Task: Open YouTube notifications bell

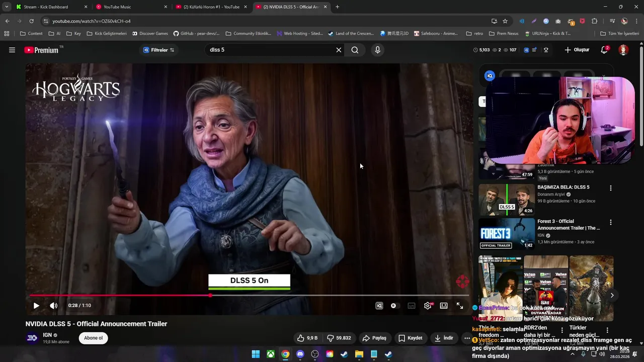Action: (x=604, y=50)
